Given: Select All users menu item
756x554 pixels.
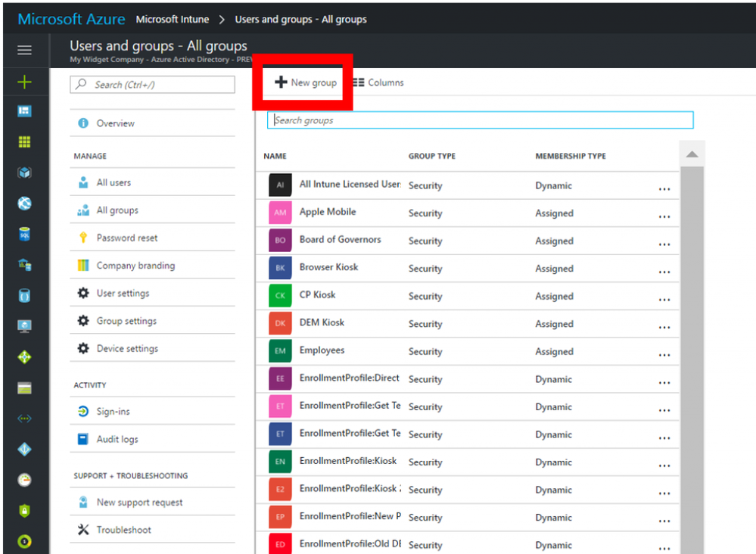Looking at the screenshot, I should tap(152, 182).
